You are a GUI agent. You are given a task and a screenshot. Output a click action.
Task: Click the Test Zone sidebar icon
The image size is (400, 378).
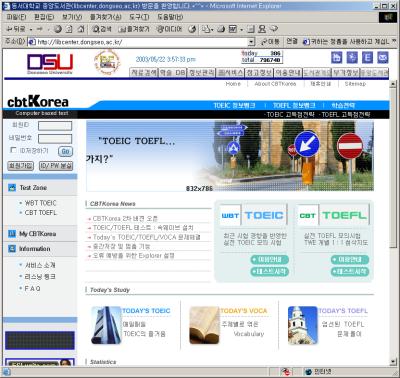pyautogui.click(x=12, y=188)
